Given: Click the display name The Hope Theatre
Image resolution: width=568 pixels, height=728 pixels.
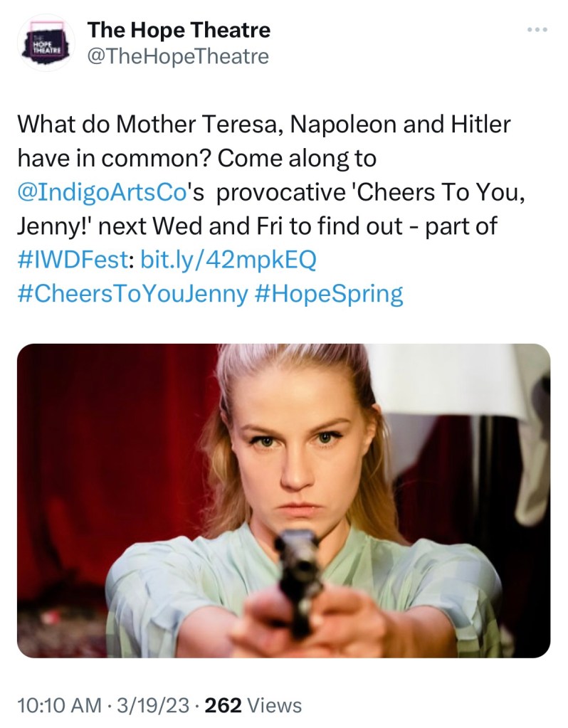Looking at the screenshot, I should coord(178,30).
